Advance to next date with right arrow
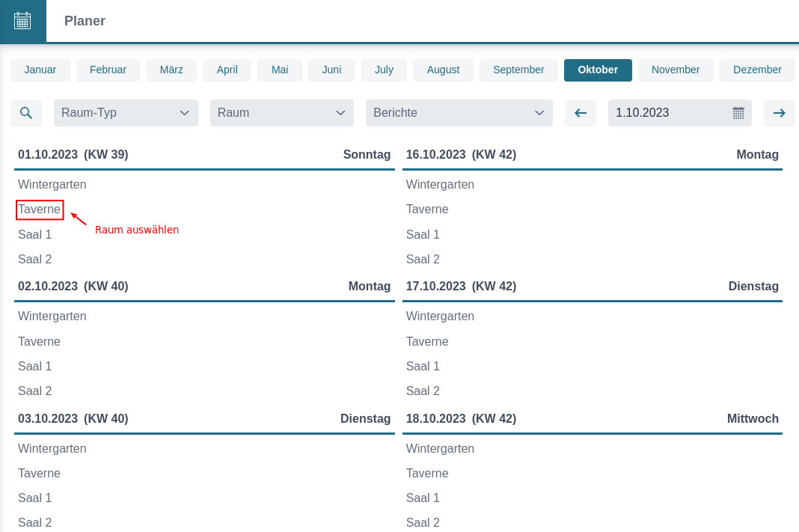The image size is (799, 532). pyautogui.click(x=779, y=113)
